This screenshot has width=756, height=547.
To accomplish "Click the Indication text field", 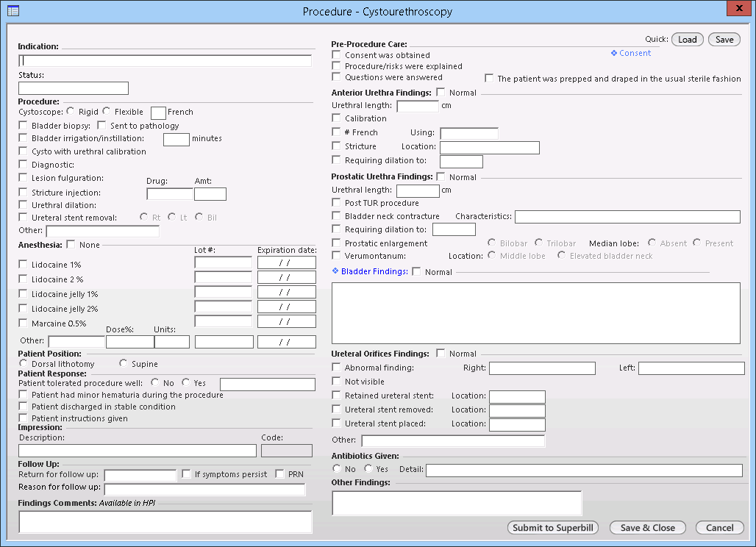I will 165,61.
